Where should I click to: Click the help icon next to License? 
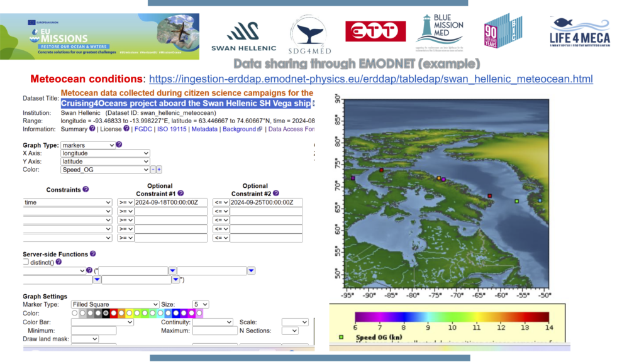point(126,129)
